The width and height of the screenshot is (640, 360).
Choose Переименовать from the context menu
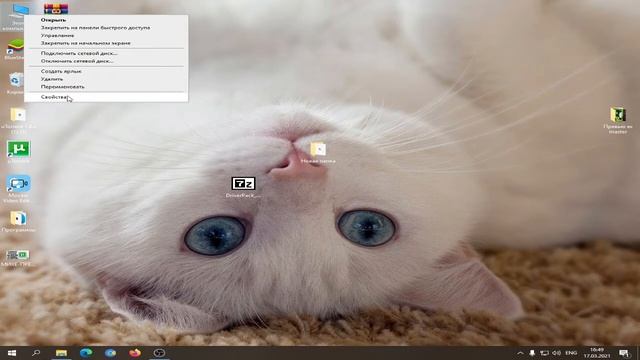point(62,87)
